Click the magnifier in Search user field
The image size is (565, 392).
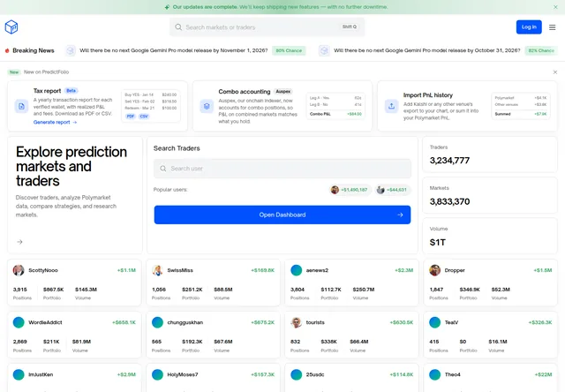point(162,169)
